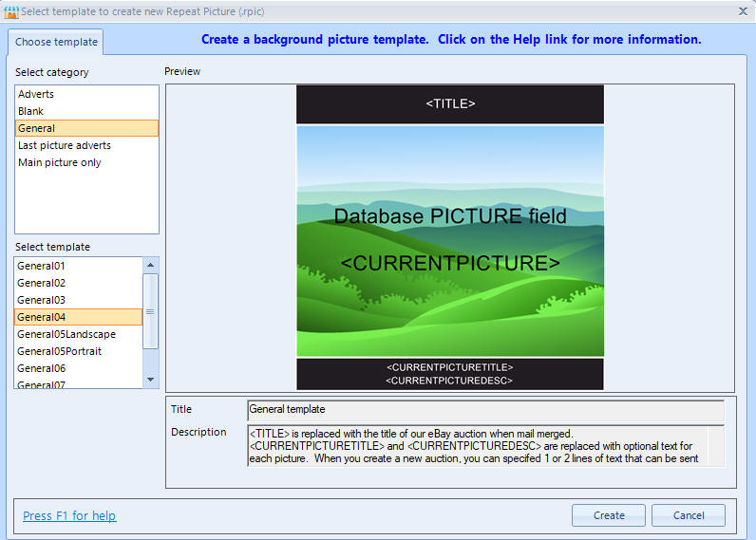
Task: Click the TITLE banner in preview
Action: 450,104
